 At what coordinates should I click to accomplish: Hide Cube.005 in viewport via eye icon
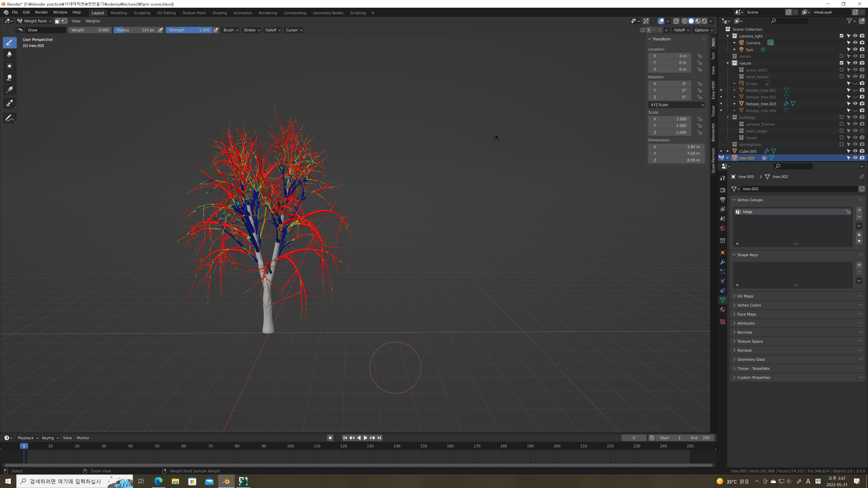pyautogui.click(x=855, y=151)
